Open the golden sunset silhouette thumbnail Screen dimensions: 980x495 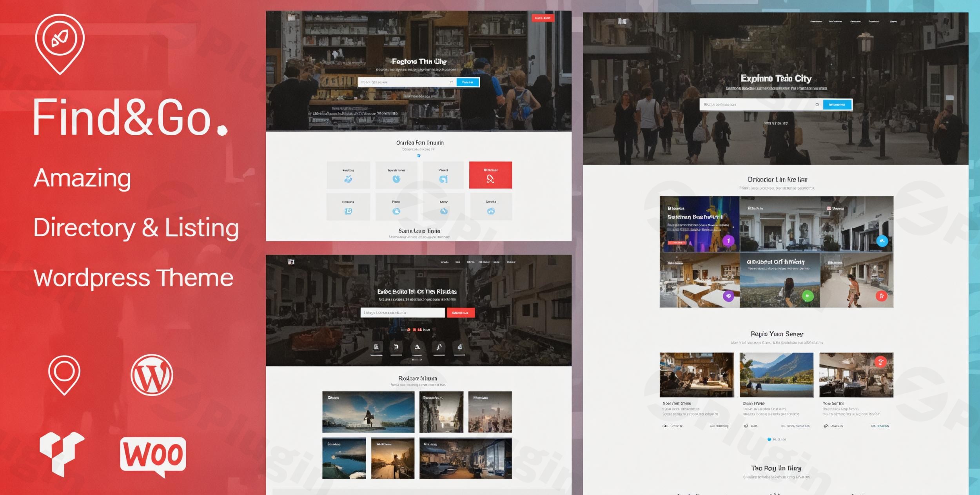pyautogui.click(x=393, y=458)
